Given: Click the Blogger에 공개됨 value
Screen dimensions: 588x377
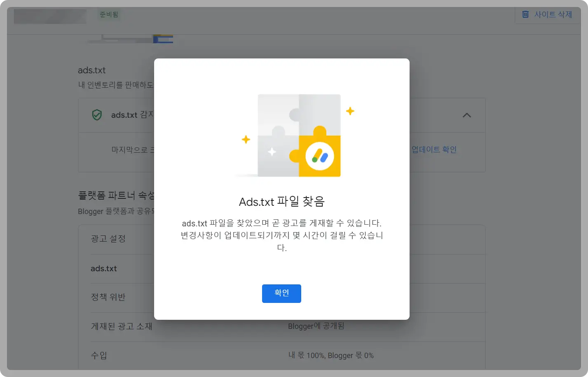Looking at the screenshot, I should pos(316,326).
